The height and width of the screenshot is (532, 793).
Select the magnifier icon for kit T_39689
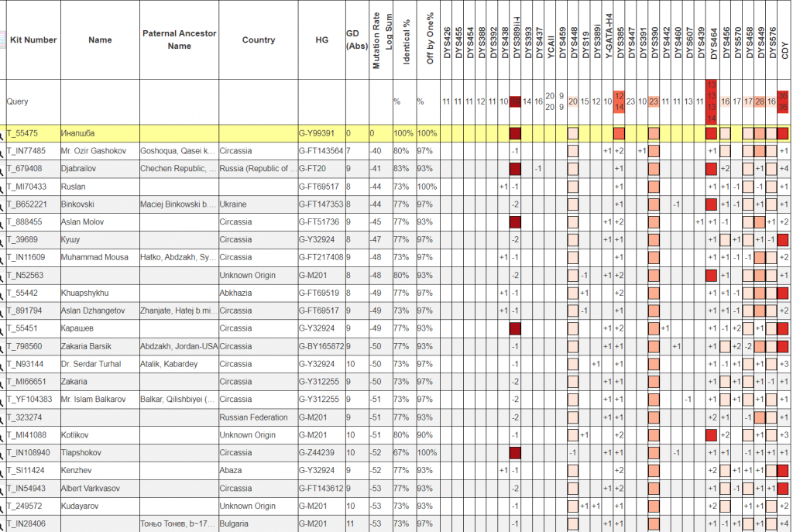[x=2, y=241]
